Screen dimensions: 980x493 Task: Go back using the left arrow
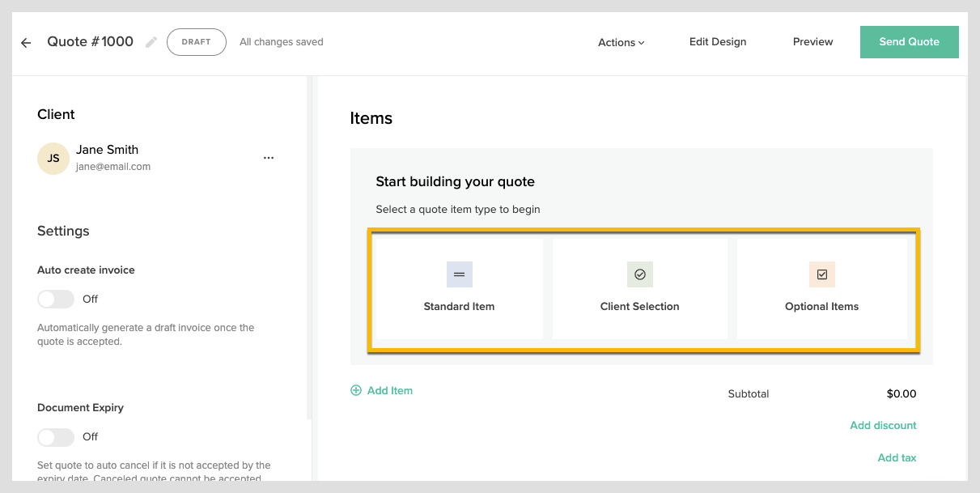pos(26,43)
